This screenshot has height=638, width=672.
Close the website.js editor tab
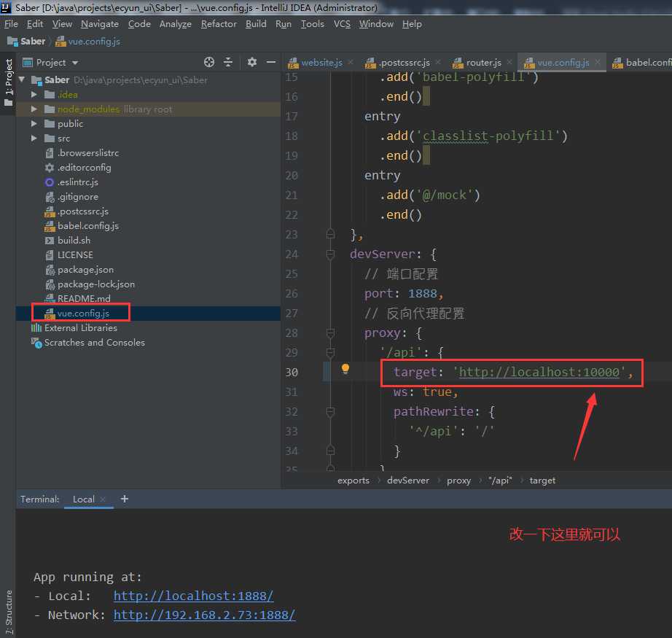coord(351,62)
